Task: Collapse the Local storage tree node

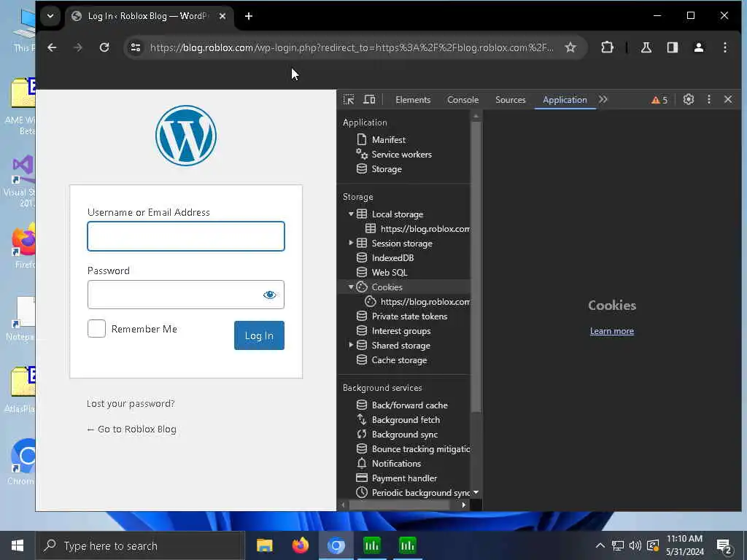Action: point(351,214)
